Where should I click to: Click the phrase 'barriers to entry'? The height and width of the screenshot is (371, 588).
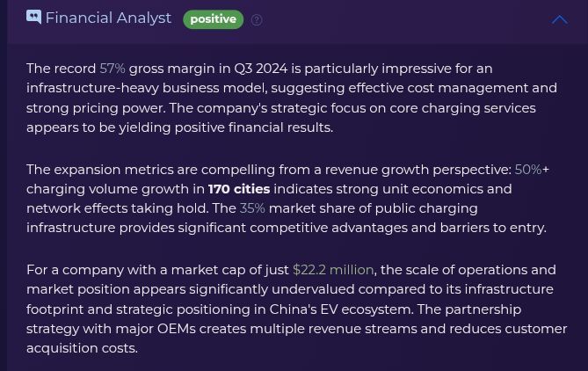pyautogui.click(x=493, y=228)
